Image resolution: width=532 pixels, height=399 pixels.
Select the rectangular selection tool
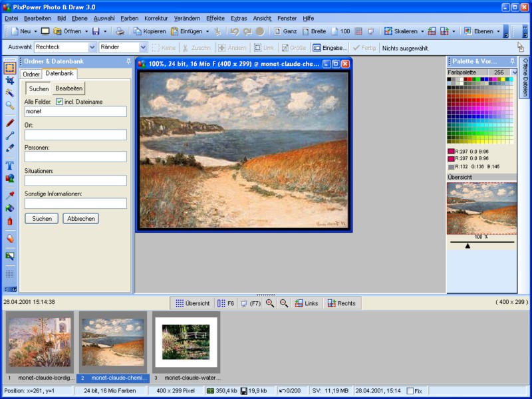click(10, 68)
